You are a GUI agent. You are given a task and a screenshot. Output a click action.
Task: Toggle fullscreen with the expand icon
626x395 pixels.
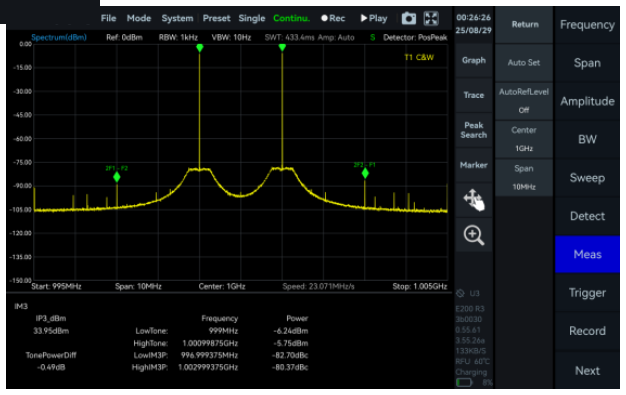coord(431,18)
